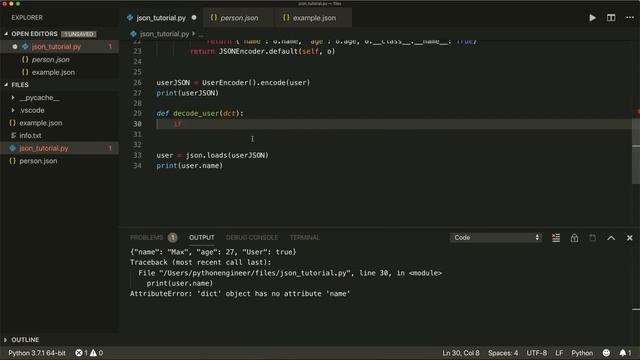The image size is (640, 360).
Task: Click the print(user.name) code on line 34
Action: click(x=189, y=166)
